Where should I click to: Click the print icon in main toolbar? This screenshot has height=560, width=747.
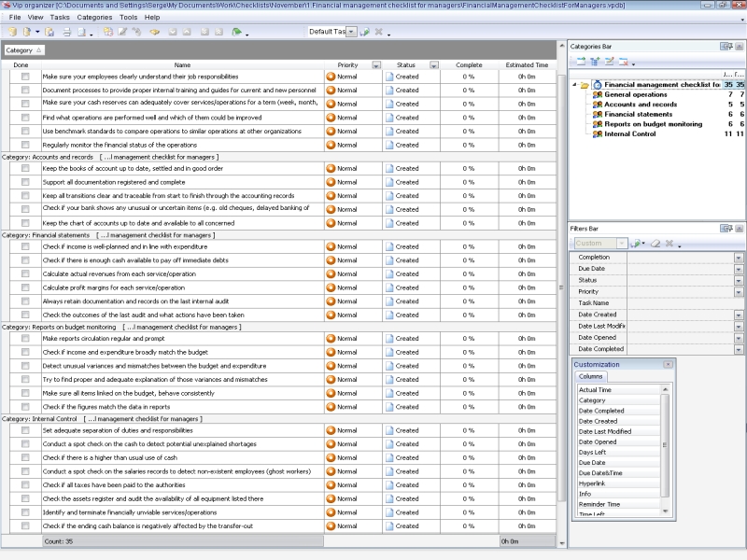[66, 32]
